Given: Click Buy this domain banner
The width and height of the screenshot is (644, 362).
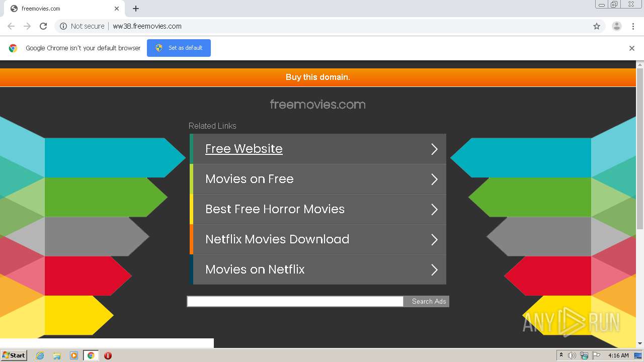Looking at the screenshot, I should (x=318, y=77).
